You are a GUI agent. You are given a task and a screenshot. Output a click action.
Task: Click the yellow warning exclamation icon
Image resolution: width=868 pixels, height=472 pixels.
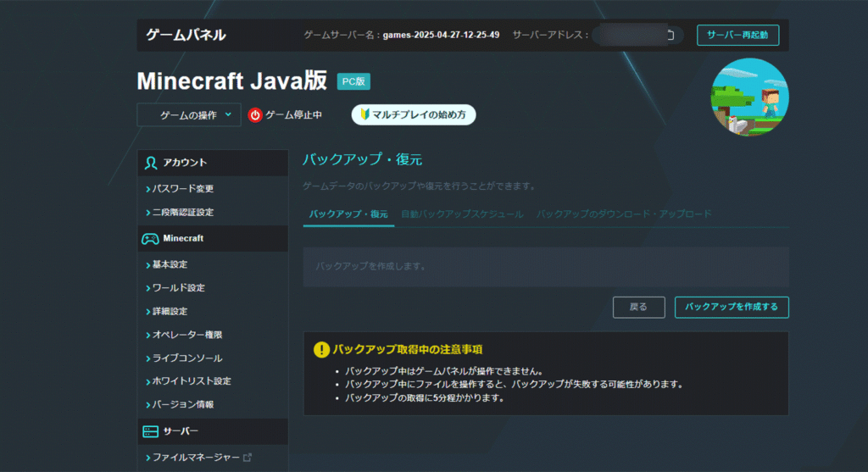[x=321, y=350]
